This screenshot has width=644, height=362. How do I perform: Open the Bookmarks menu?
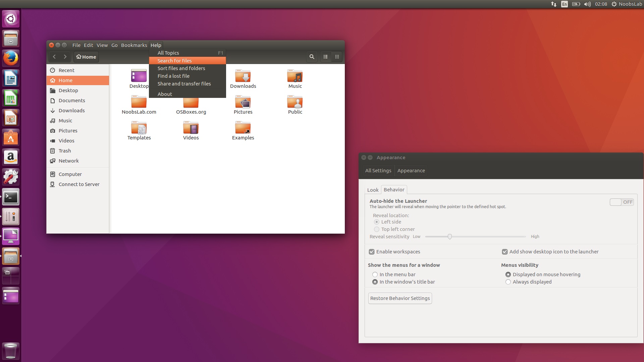pos(134,45)
